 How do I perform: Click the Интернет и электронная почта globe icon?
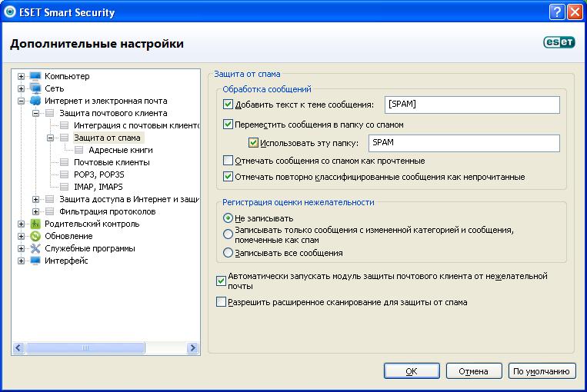pos(35,101)
